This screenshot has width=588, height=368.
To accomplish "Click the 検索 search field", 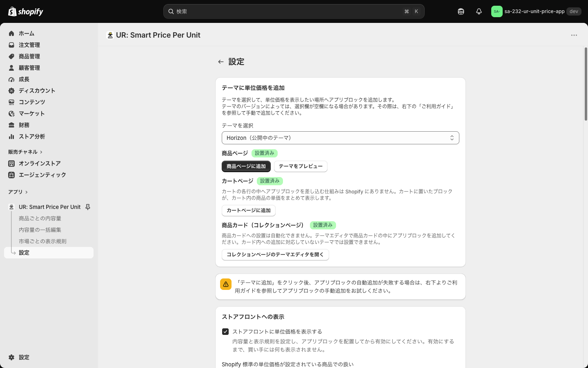I will [294, 11].
